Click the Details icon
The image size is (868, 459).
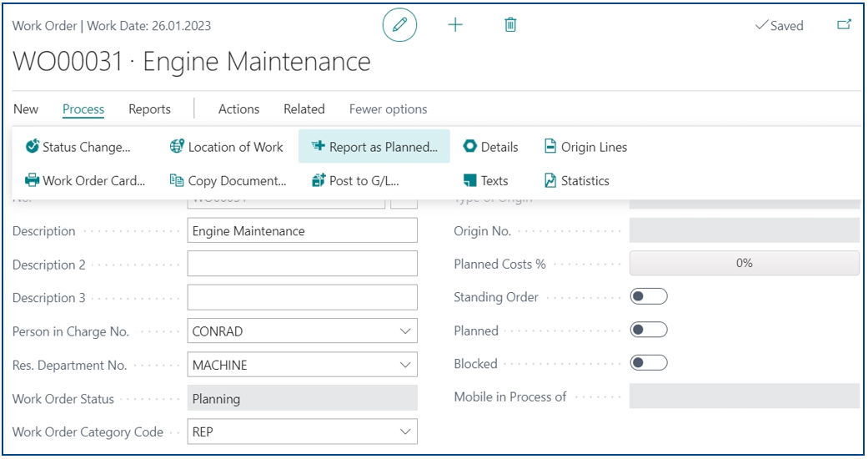tap(470, 146)
